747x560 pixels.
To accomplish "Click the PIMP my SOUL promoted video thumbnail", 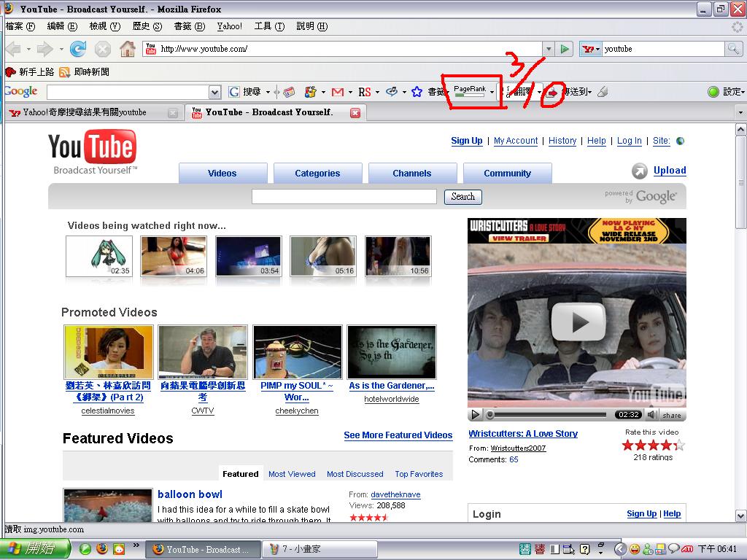I will pyautogui.click(x=298, y=352).
